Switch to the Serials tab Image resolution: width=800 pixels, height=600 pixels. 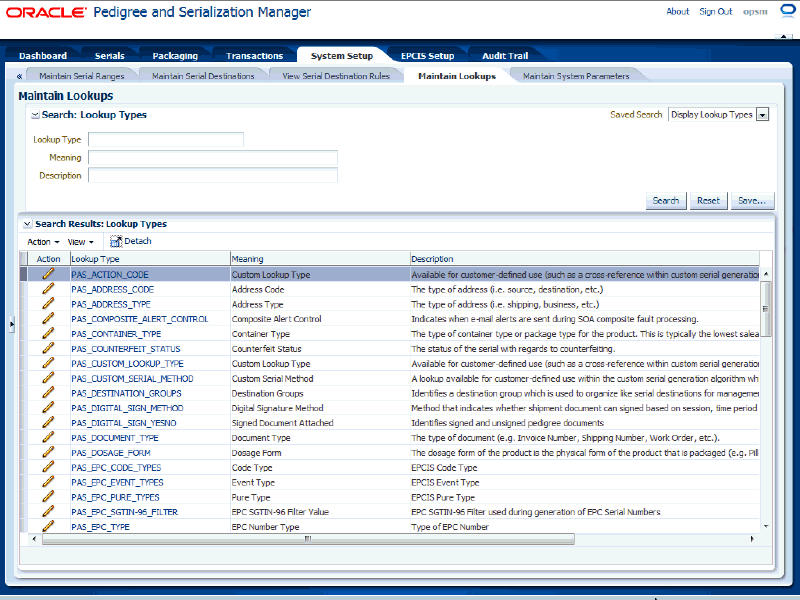(109, 56)
